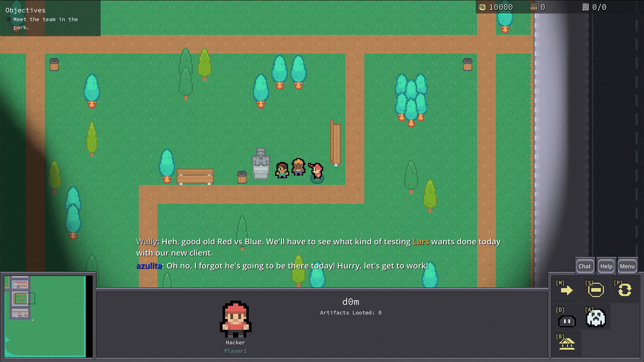Open the game Menu

pos(627,266)
